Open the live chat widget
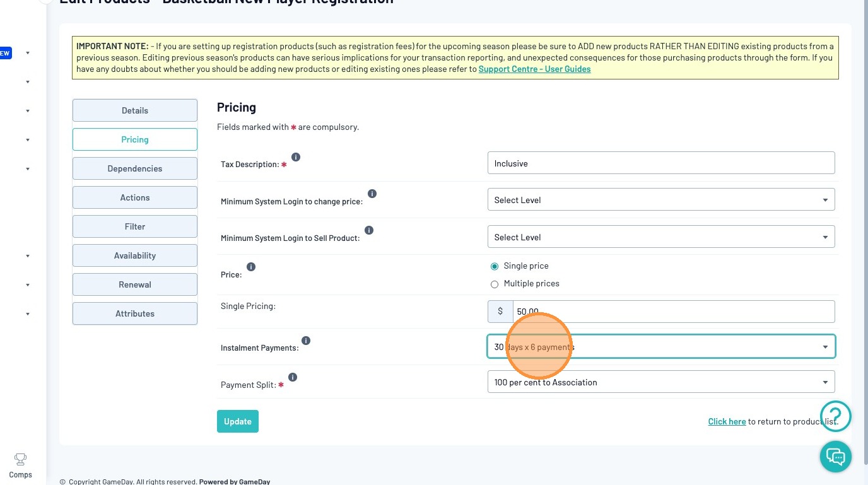The width and height of the screenshot is (868, 485). [836, 455]
